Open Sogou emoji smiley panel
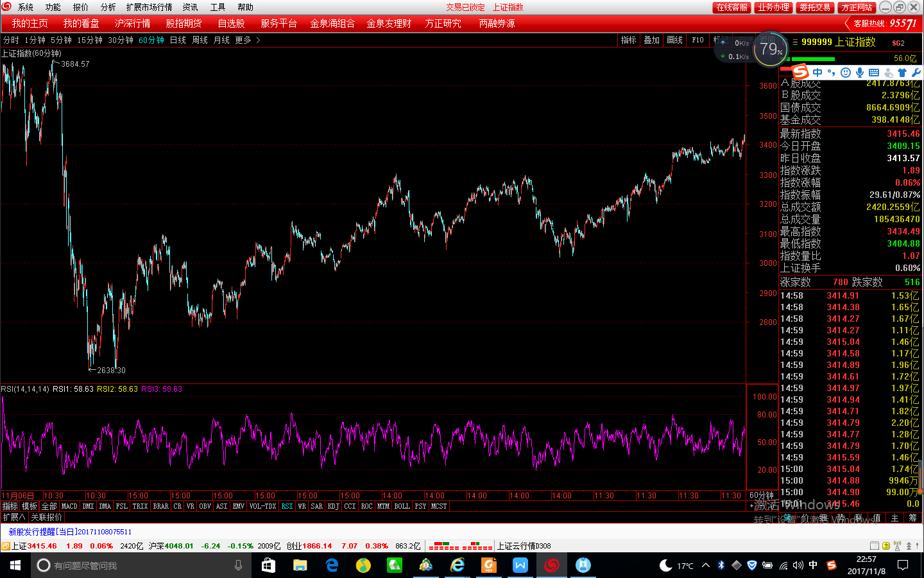This screenshot has width=924, height=578. coord(846,73)
